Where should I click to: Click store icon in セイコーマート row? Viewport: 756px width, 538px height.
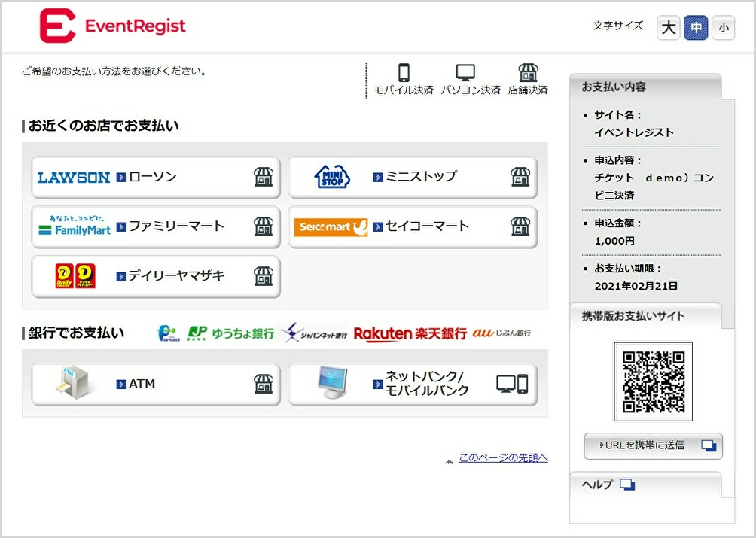(520, 226)
